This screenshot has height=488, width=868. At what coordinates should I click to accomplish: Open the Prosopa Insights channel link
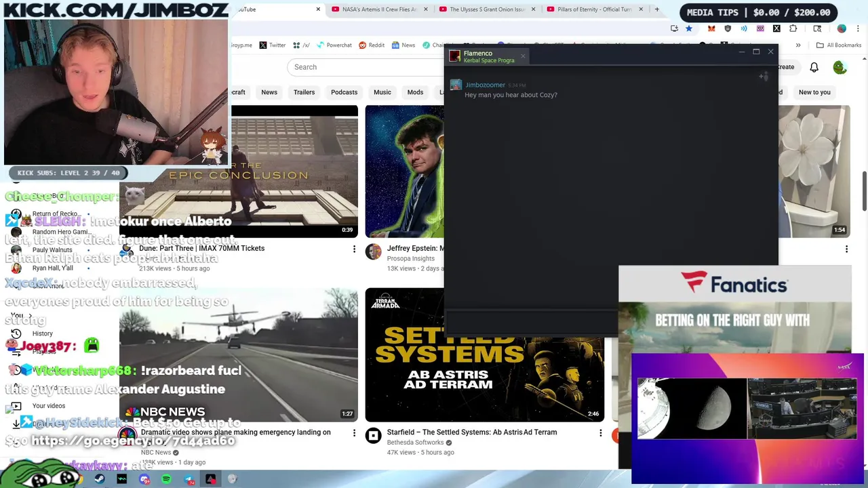click(x=410, y=259)
